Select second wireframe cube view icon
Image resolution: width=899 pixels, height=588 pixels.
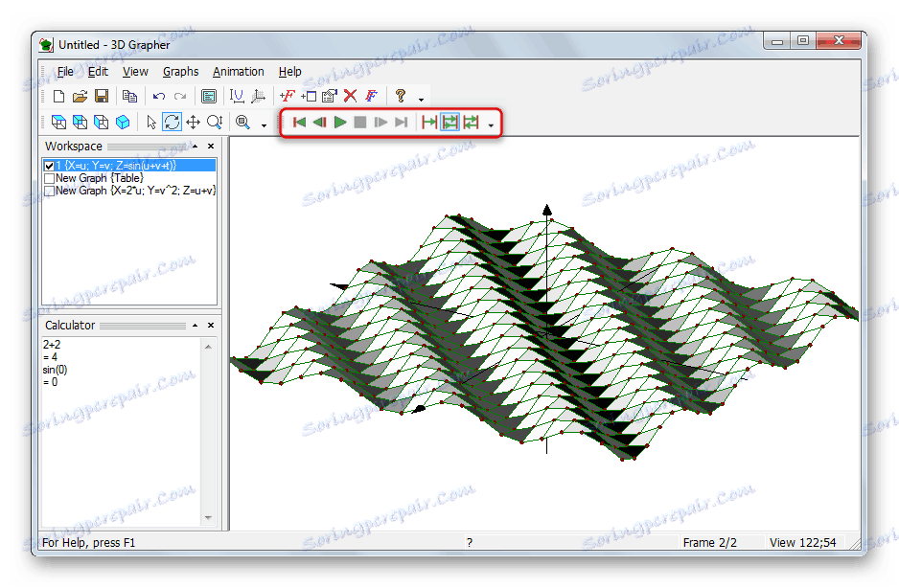[80, 122]
